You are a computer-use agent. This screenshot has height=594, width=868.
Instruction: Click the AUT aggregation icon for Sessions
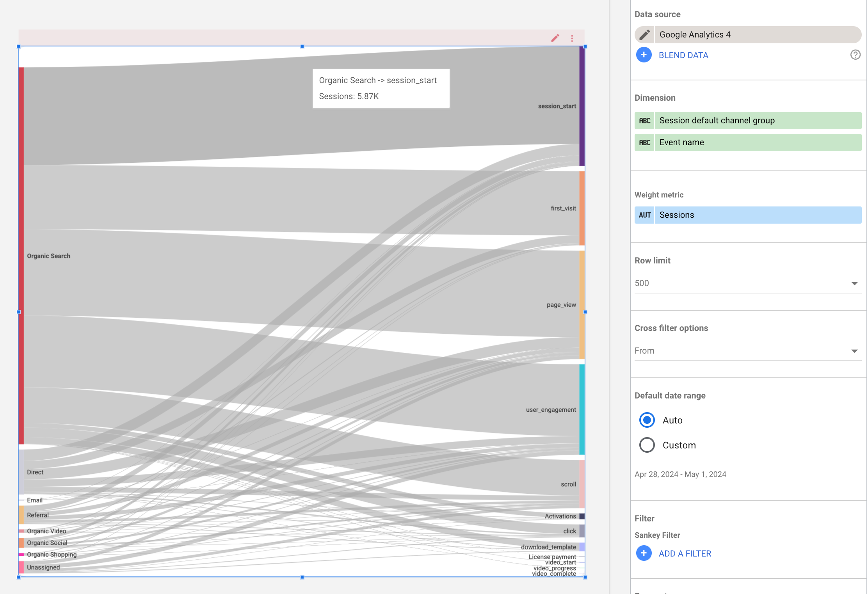pos(644,215)
